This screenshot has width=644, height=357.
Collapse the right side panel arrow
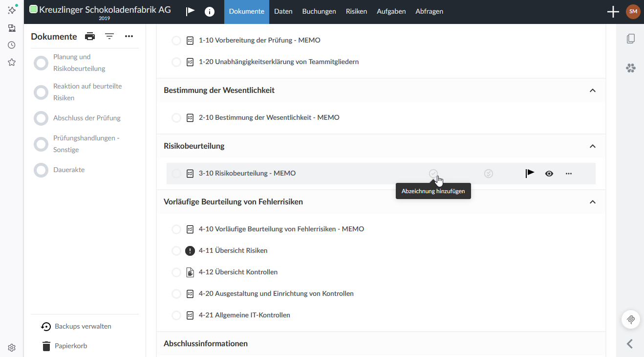point(630,344)
